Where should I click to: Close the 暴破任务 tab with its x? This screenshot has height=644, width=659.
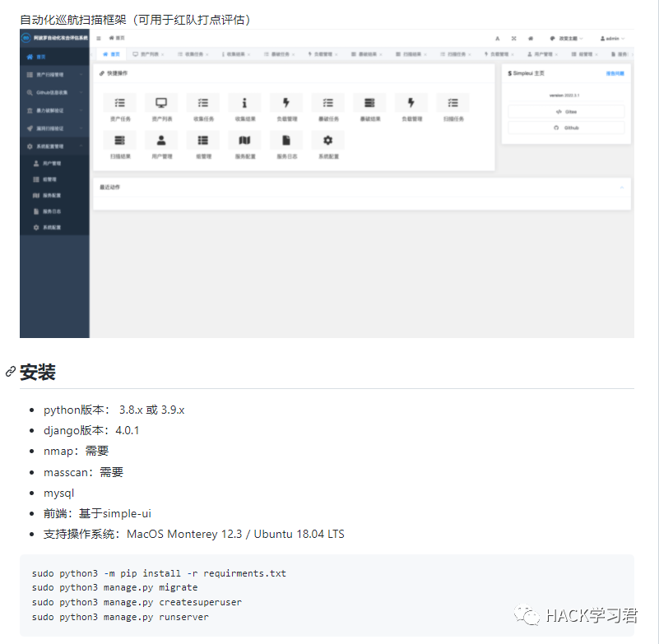click(x=294, y=54)
